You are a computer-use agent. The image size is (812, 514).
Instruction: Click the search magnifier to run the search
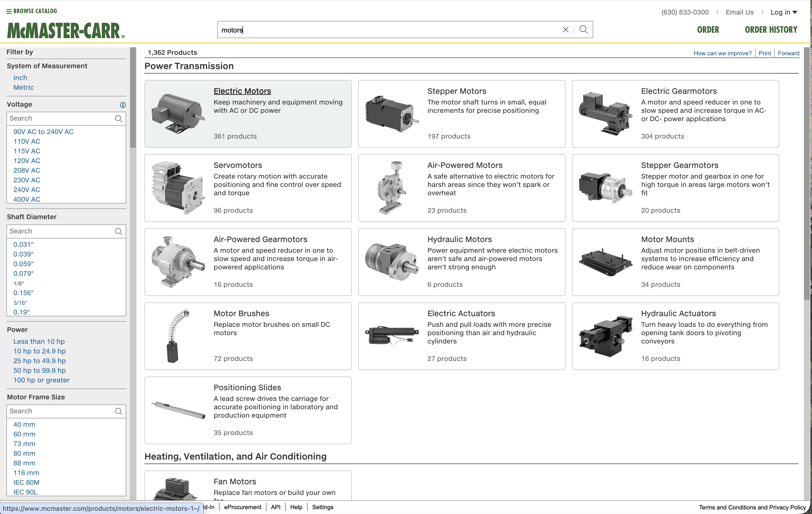[x=583, y=29]
